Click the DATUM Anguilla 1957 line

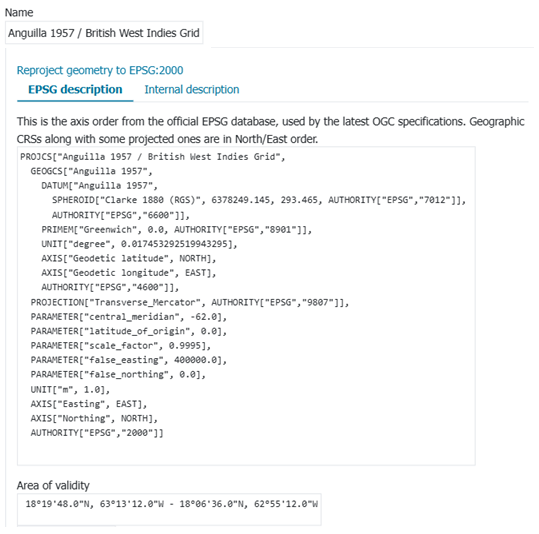99,186
